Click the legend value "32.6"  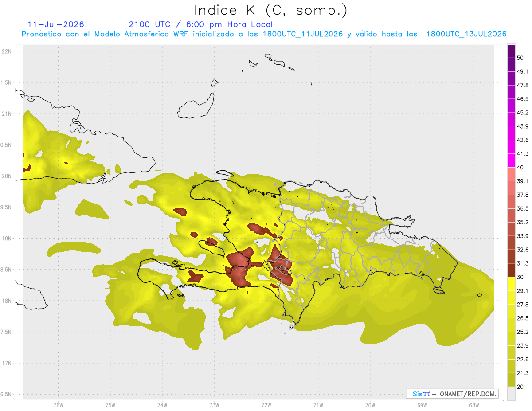tap(523, 250)
